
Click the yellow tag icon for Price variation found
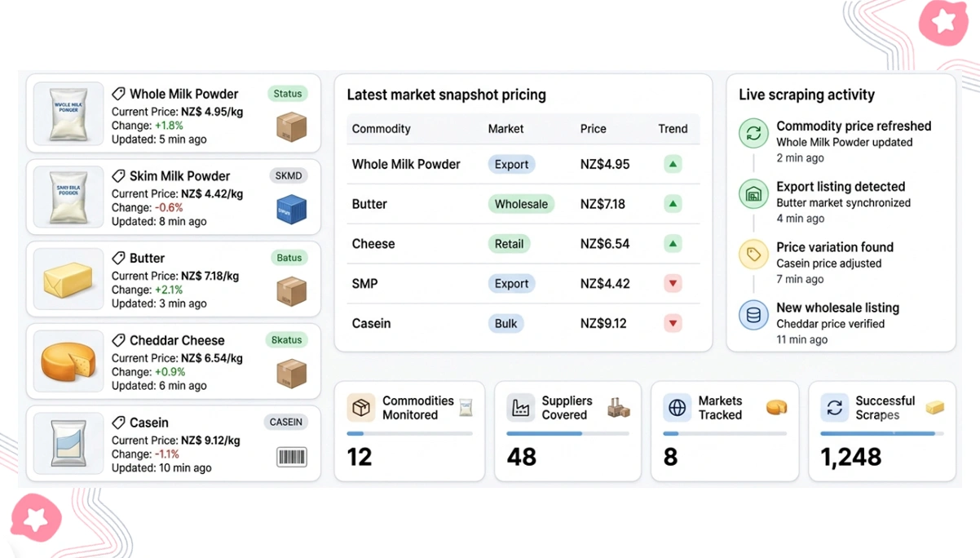pyautogui.click(x=753, y=255)
